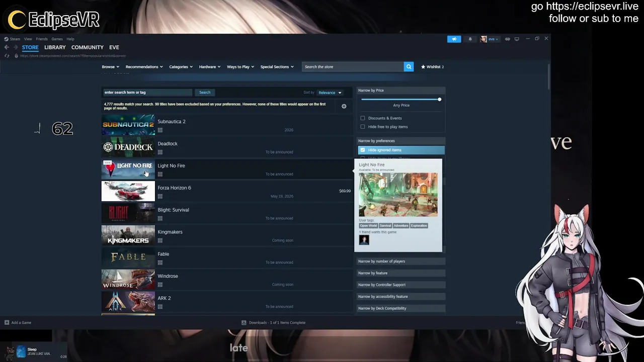
Task: Click the Windows platform icon under Forza Horizon 6
Action: pos(160,196)
